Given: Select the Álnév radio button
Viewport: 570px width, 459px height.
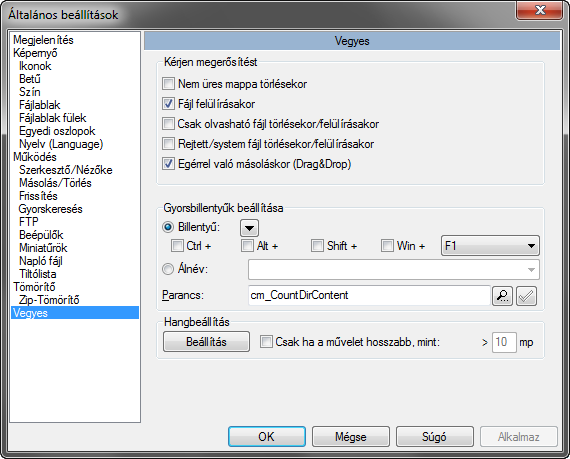Looking at the screenshot, I should (x=168, y=269).
